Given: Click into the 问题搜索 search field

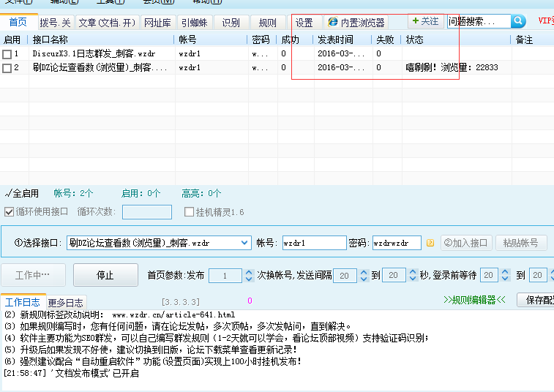Looking at the screenshot, I should pos(479,21).
